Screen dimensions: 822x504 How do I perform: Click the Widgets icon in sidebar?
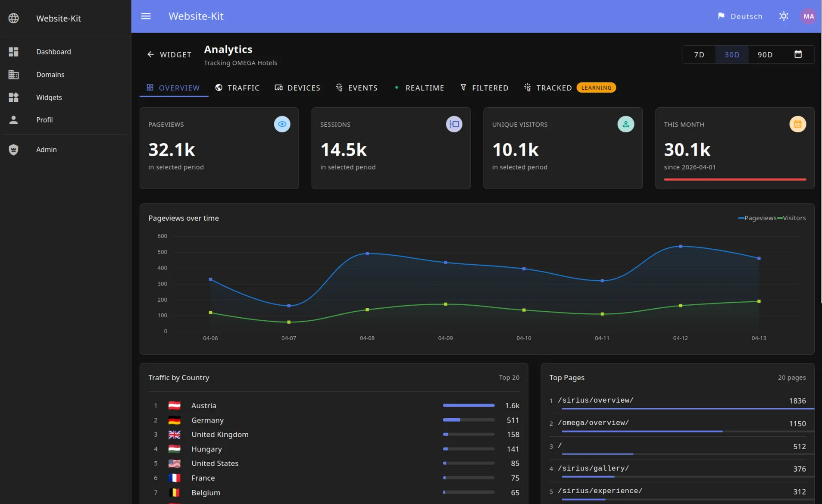13,97
